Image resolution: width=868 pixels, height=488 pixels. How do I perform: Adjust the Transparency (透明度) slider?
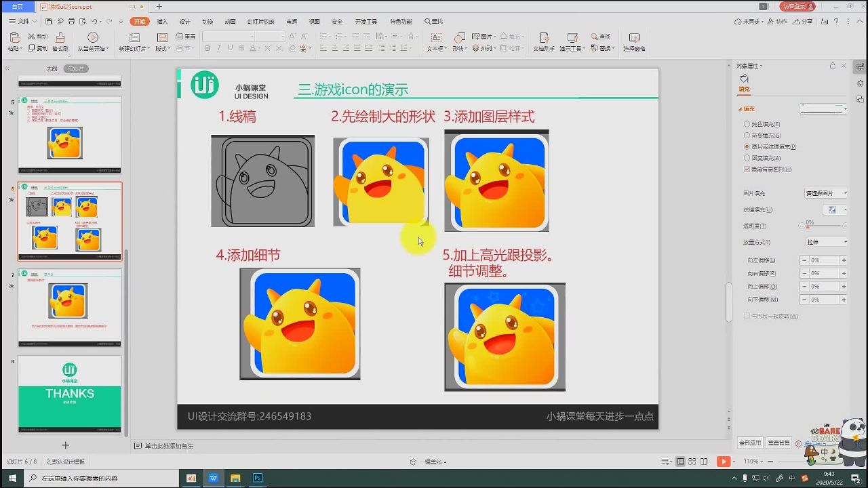(807, 226)
